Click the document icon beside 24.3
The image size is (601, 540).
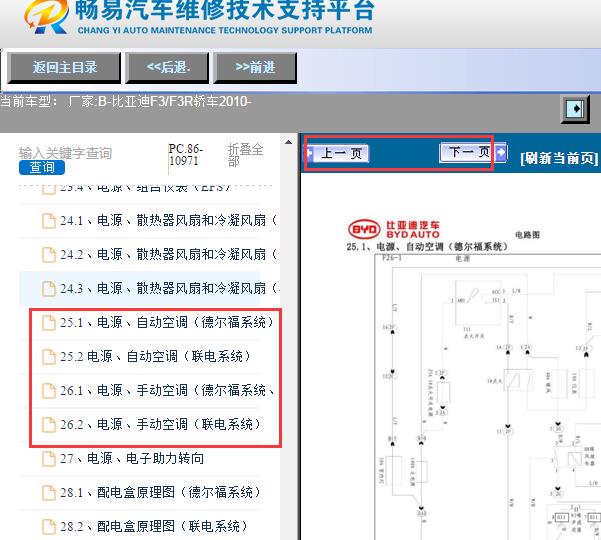49,289
